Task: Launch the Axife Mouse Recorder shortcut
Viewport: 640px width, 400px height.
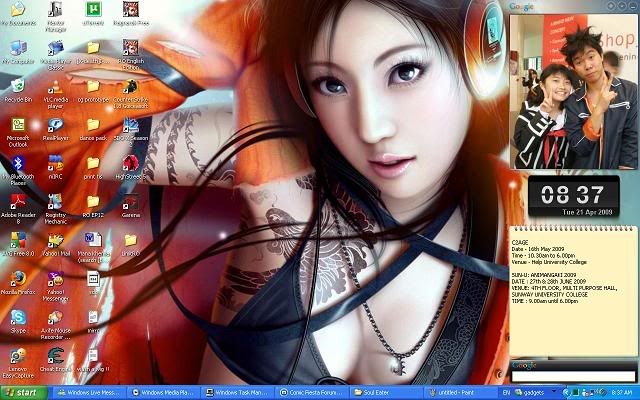Action: (x=56, y=324)
